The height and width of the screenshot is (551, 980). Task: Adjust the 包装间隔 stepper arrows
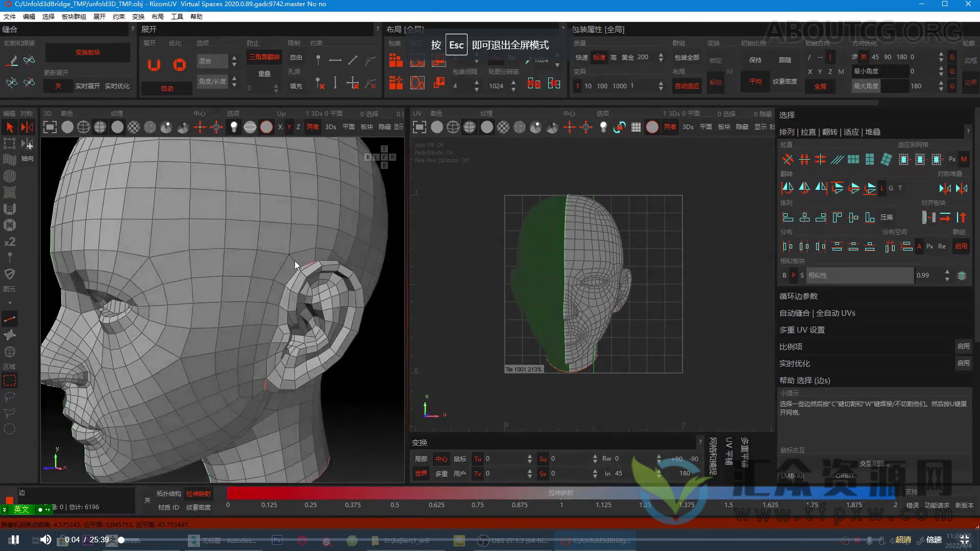[477, 86]
